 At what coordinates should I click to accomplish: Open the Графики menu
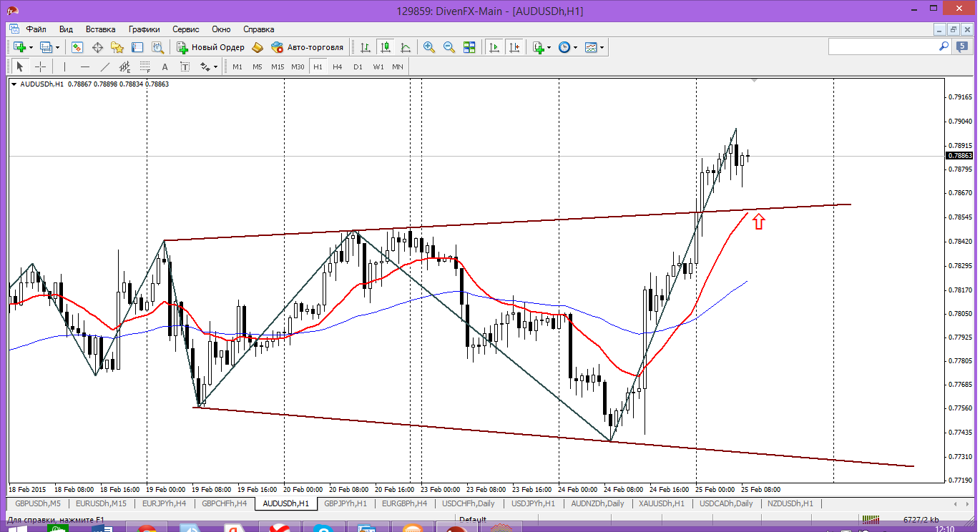(x=144, y=29)
